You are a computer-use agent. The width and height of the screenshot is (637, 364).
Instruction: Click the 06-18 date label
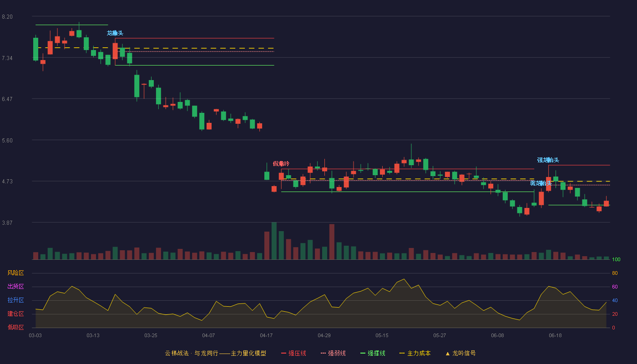pyautogui.click(x=556, y=335)
